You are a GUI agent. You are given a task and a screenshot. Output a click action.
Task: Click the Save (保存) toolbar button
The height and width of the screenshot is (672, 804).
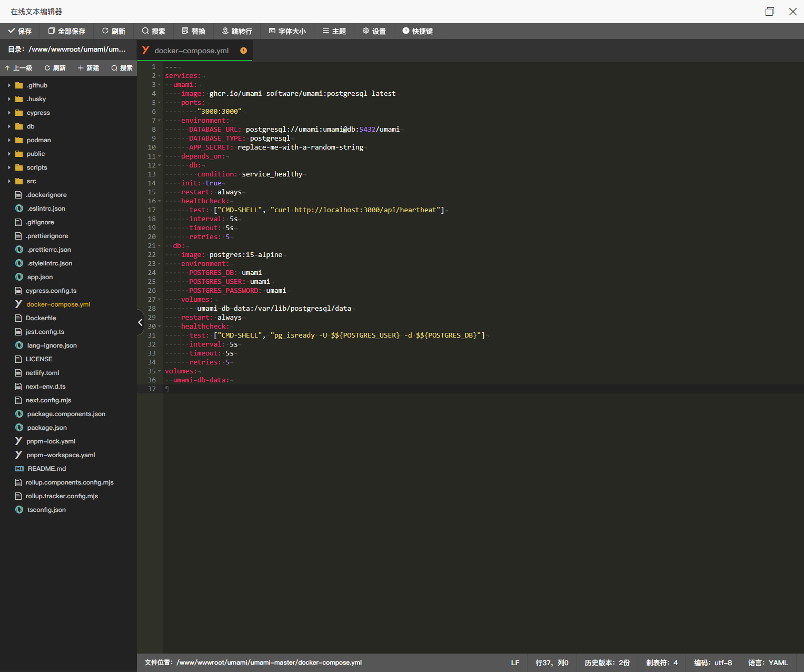20,31
